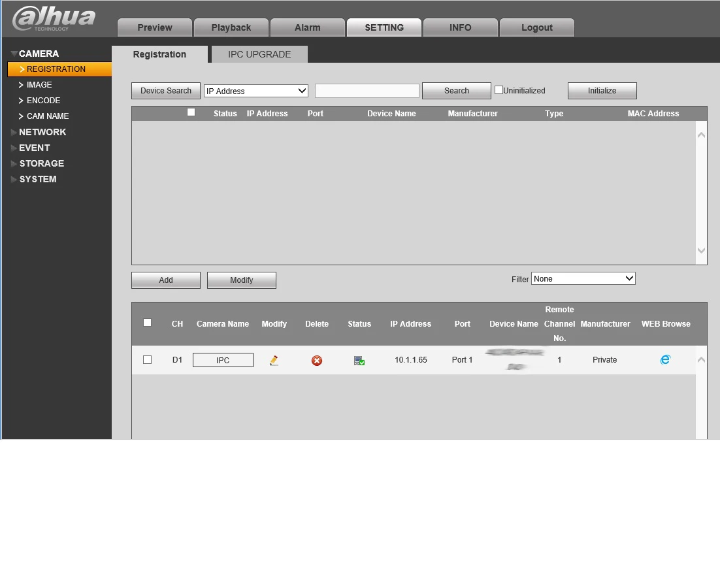
Task: Click the Device Name header in search results
Action: pyautogui.click(x=391, y=114)
